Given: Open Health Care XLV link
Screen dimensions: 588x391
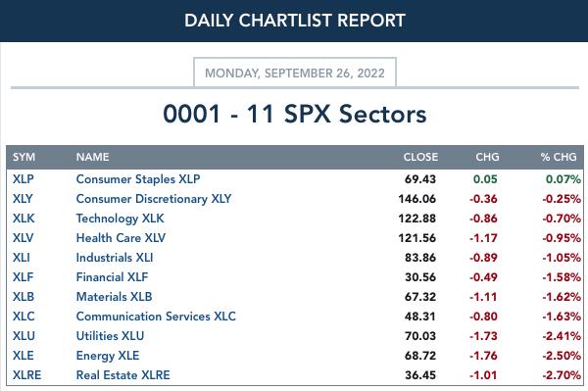Looking at the screenshot, I should pos(121,238).
